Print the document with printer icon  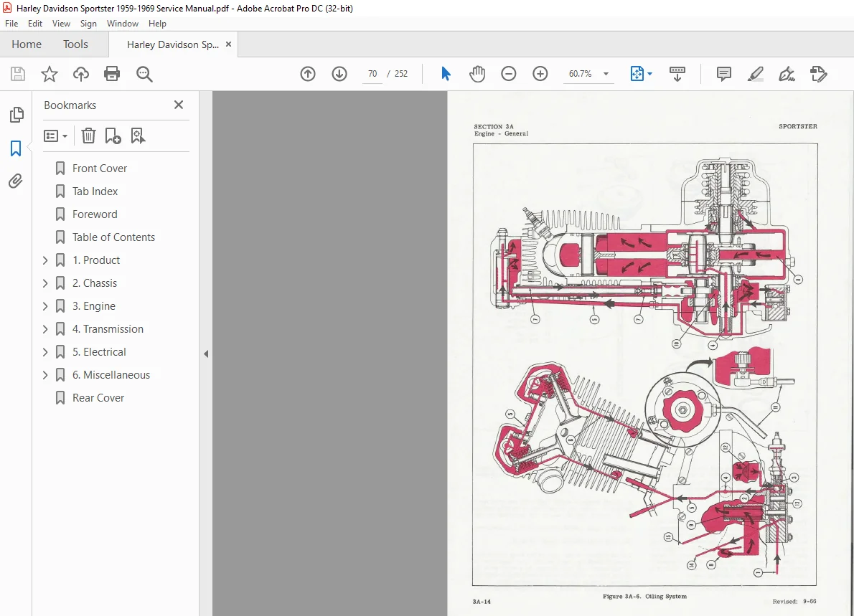click(x=112, y=73)
